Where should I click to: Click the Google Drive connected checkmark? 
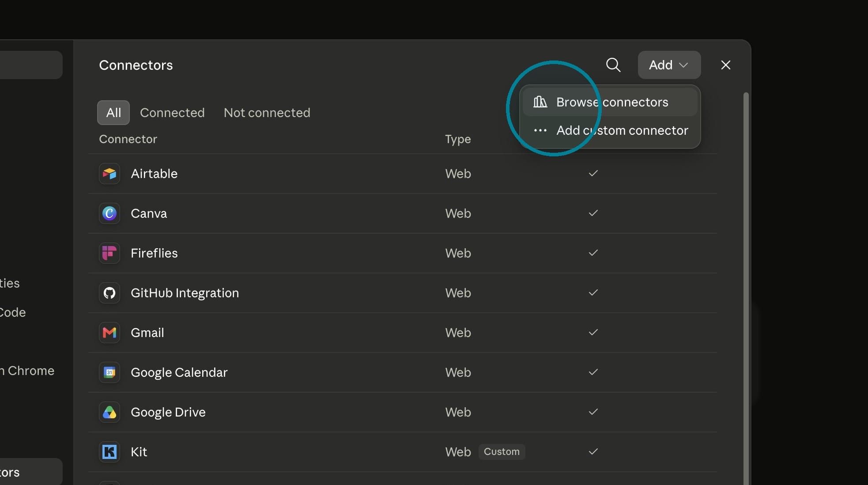[x=593, y=412]
